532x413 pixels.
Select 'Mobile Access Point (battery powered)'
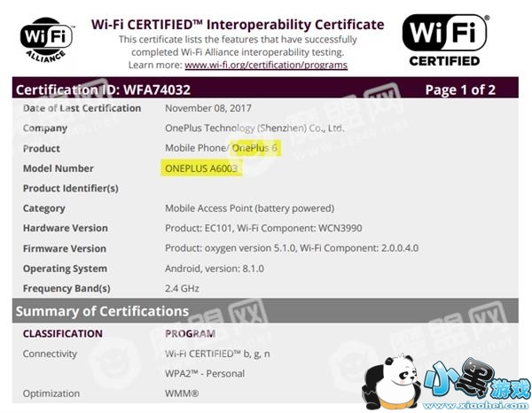pos(250,208)
